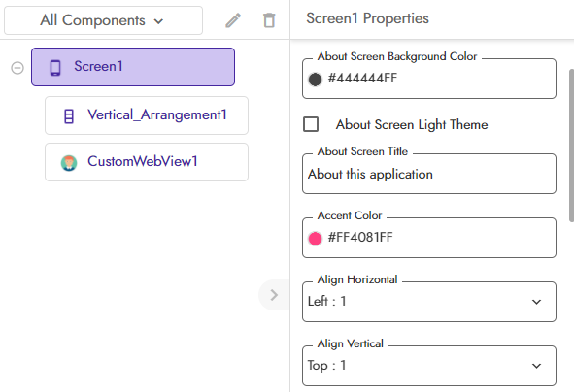Open the Align Vertical dropdown
Viewport: 574px width, 392px height.
(429, 366)
